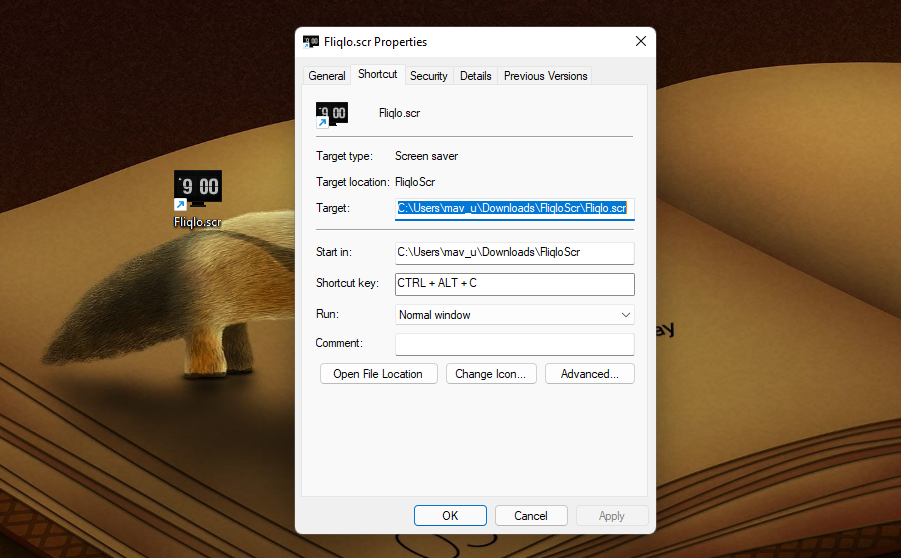Select the Fliqlo.scr desktop shortcut icon
This screenshot has width=901, height=558.
pos(197,196)
